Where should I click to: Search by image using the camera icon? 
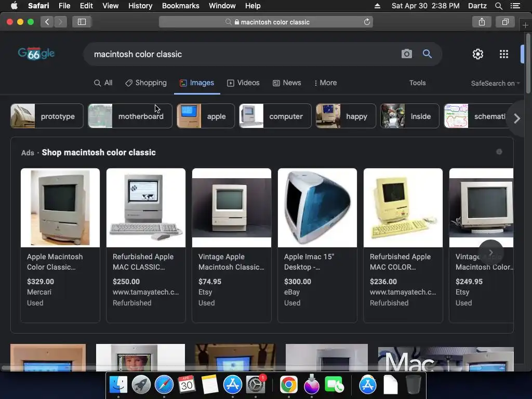406,54
